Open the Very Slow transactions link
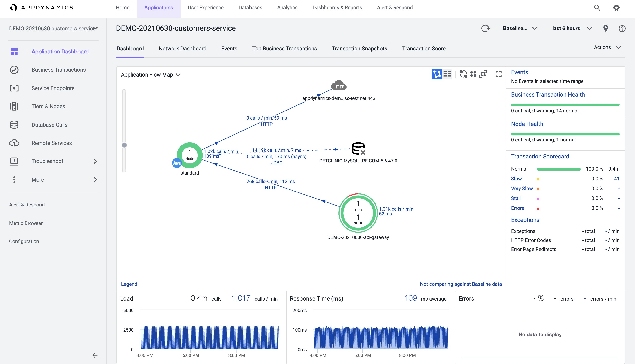 pyautogui.click(x=522, y=189)
